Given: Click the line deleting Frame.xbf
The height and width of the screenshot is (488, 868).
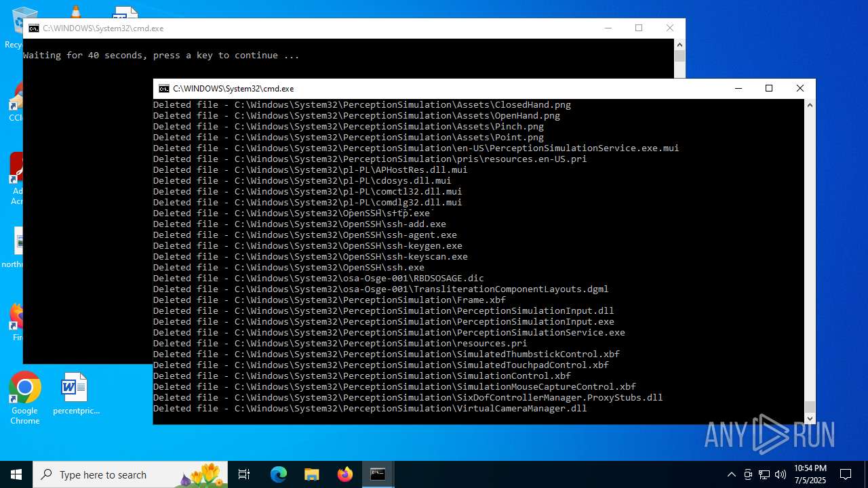Looking at the screenshot, I should (x=330, y=300).
